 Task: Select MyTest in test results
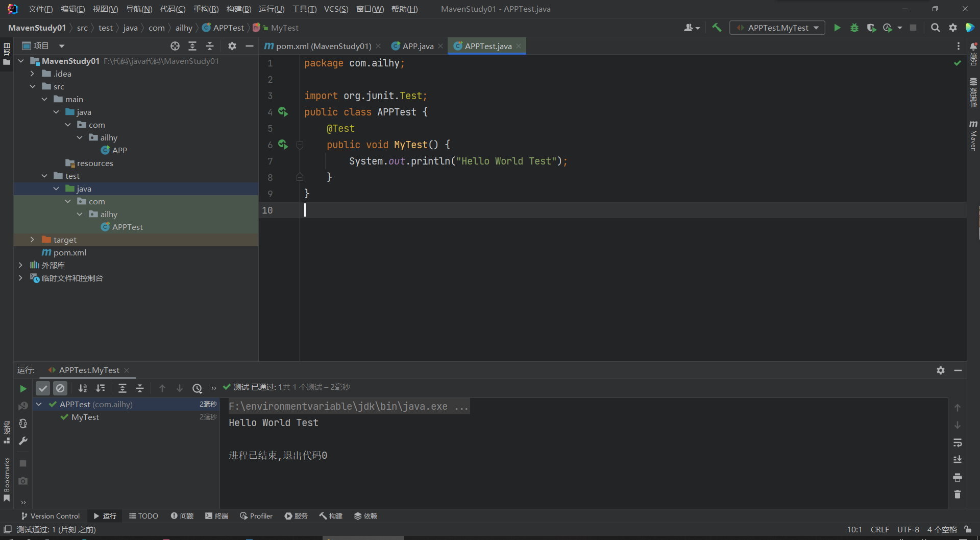point(85,417)
